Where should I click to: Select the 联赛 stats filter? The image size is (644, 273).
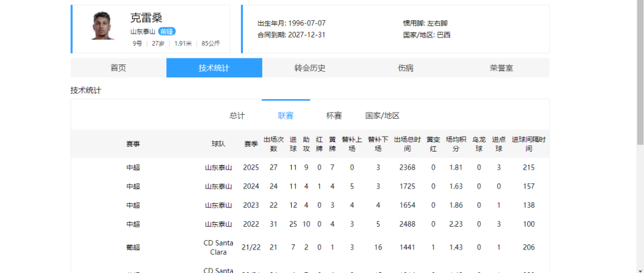click(x=286, y=115)
